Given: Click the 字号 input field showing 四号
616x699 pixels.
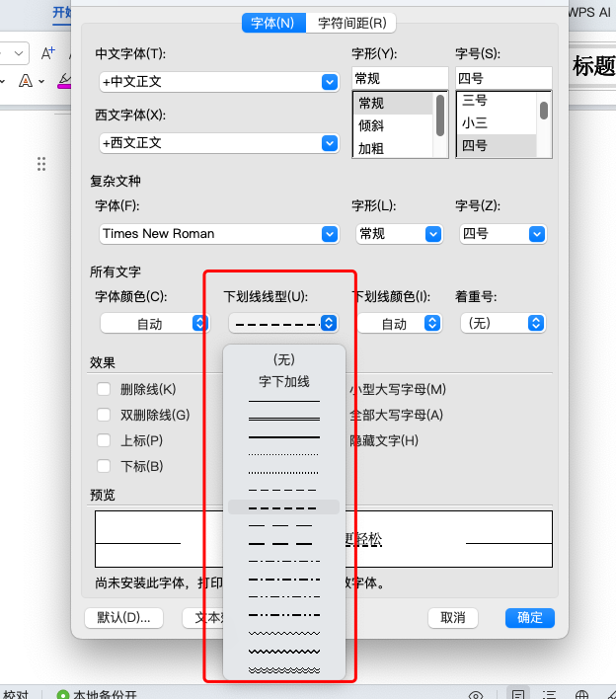Looking at the screenshot, I should tap(503, 78).
